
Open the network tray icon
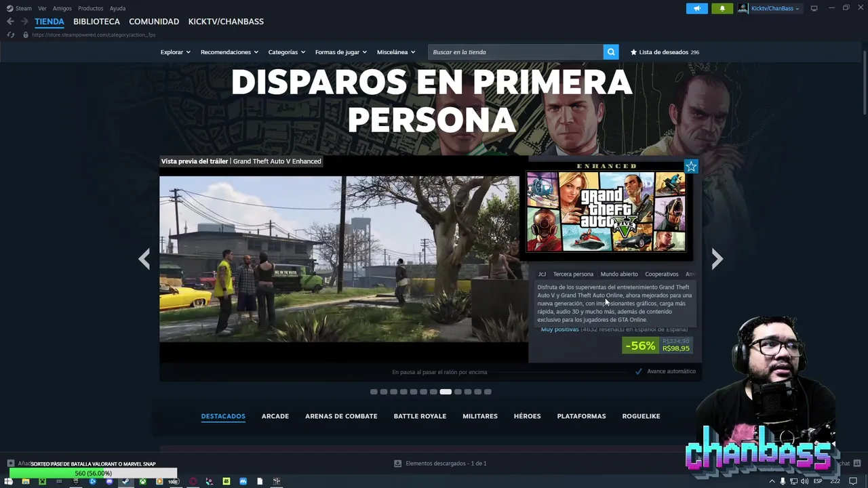[794, 481]
